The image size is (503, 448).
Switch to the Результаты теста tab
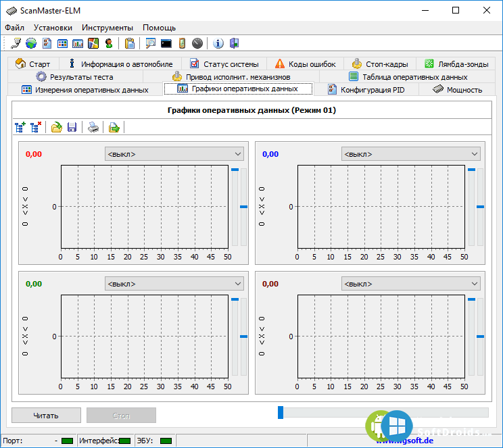[x=75, y=76]
